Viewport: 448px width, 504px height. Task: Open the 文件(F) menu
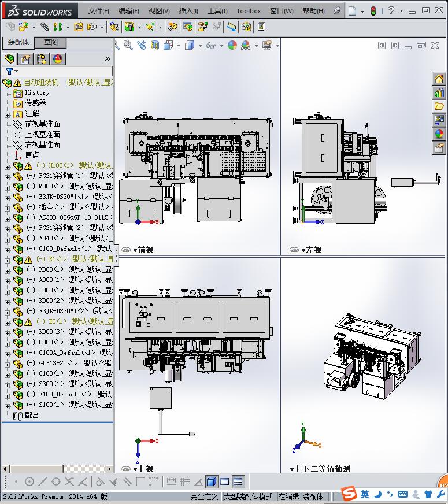99,11
